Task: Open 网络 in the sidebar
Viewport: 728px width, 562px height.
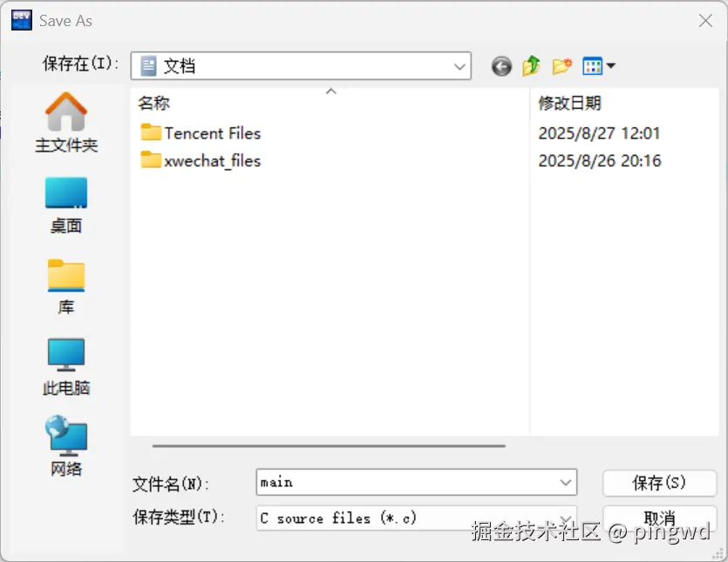Action: pos(66,446)
